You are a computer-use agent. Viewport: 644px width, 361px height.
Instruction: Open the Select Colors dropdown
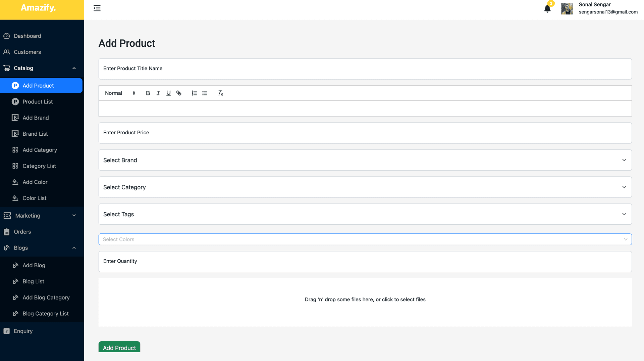tap(365, 239)
